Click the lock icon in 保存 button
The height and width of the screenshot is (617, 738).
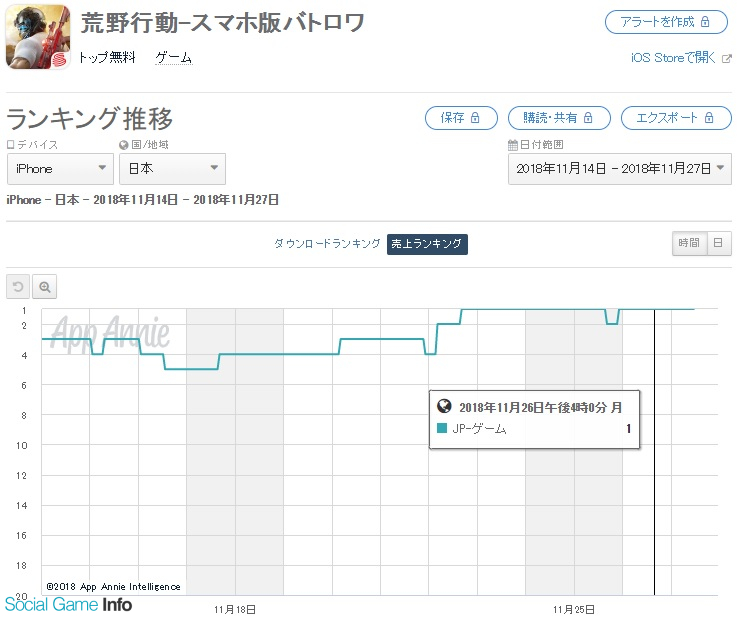(475, 118)
